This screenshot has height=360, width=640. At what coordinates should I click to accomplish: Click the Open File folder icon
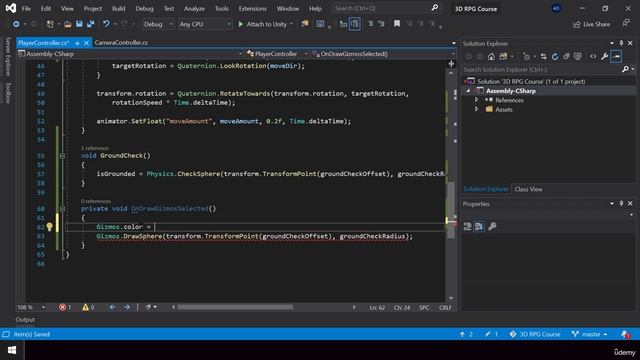(x=68, y=24)
